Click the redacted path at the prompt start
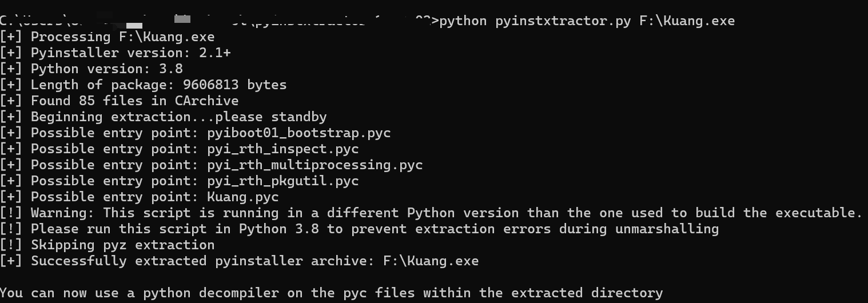Screen dimensions: 868x303 point(217,21)
